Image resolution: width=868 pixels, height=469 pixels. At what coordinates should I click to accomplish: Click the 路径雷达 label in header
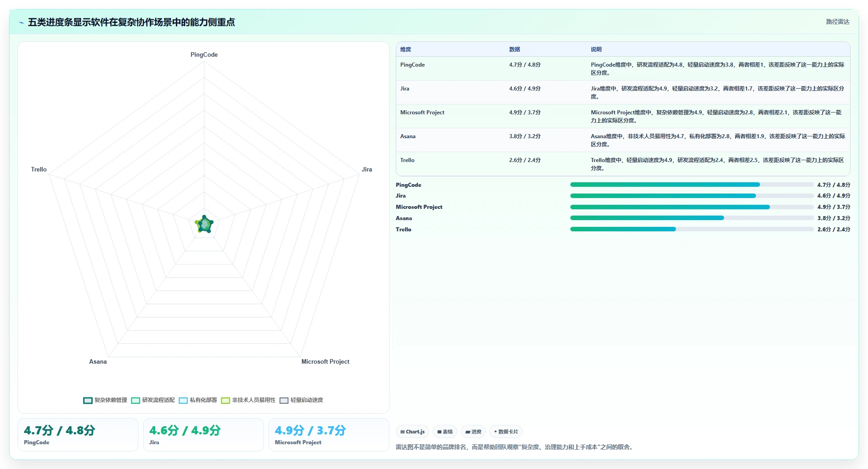(x=837, y=22)
